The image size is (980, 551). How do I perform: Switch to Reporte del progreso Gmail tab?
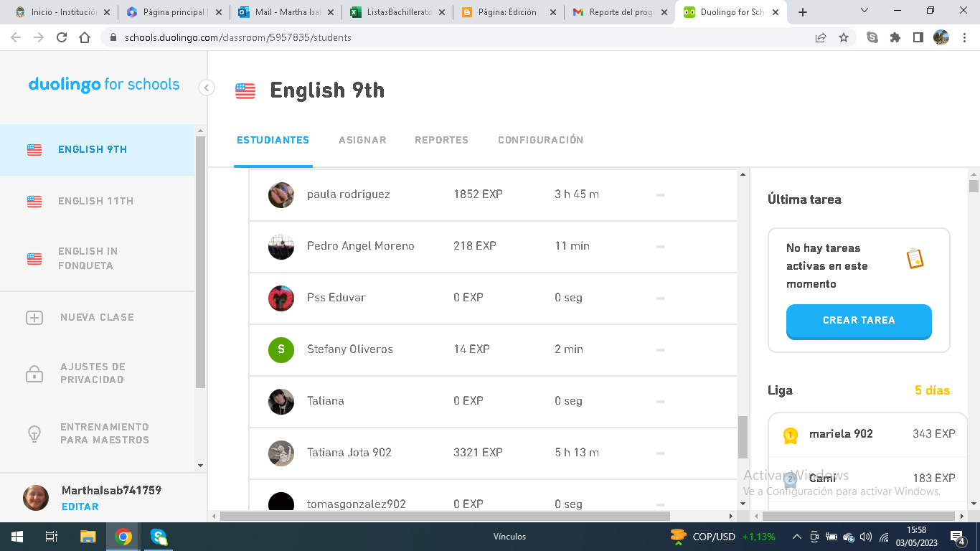tap(618, 12)
